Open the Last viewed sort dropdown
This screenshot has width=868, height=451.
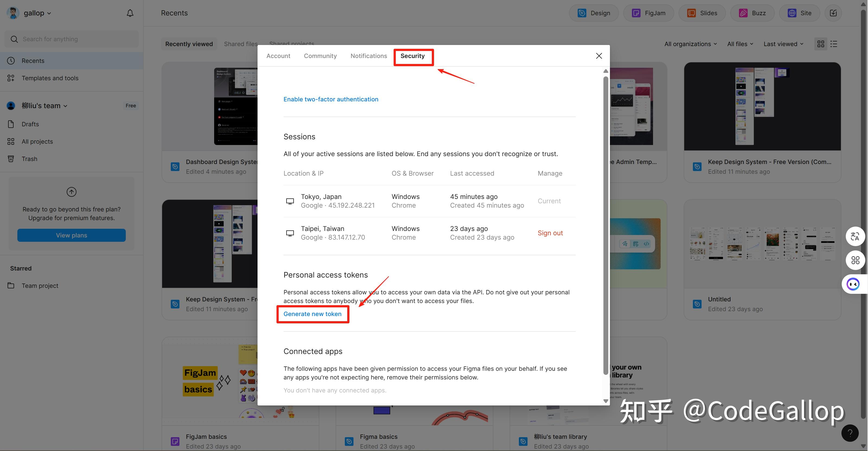coord(783,44)
